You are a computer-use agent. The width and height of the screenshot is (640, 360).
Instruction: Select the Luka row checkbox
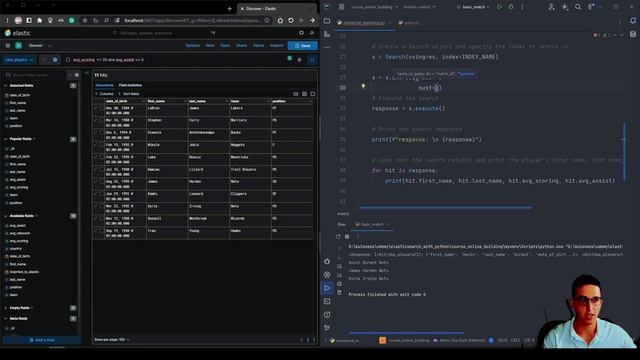[101, 157]
